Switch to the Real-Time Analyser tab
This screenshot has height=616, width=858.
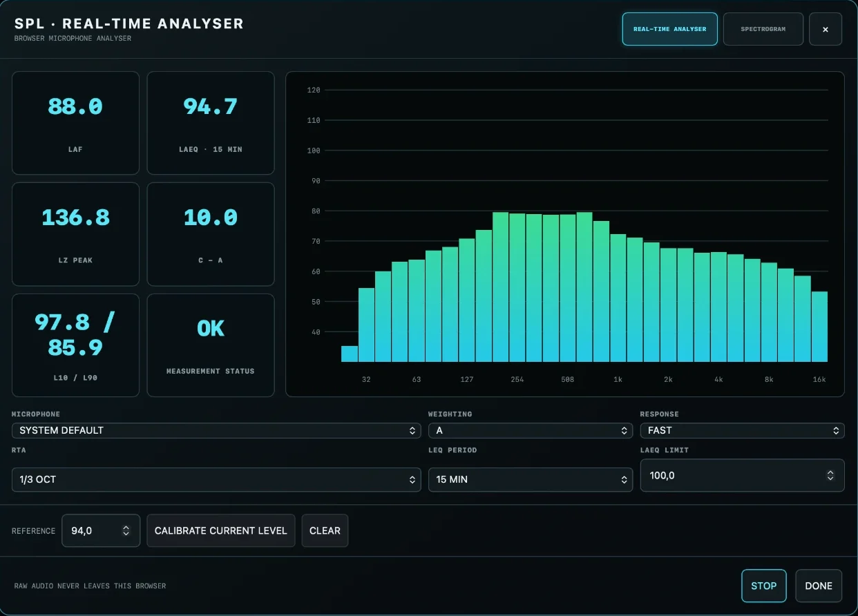tap(669, 29)
